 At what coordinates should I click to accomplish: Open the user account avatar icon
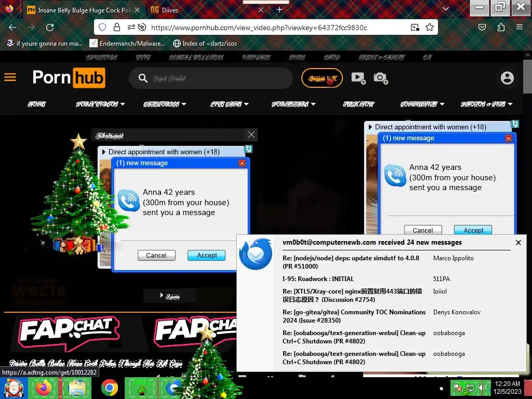click(x=507, y=78)
